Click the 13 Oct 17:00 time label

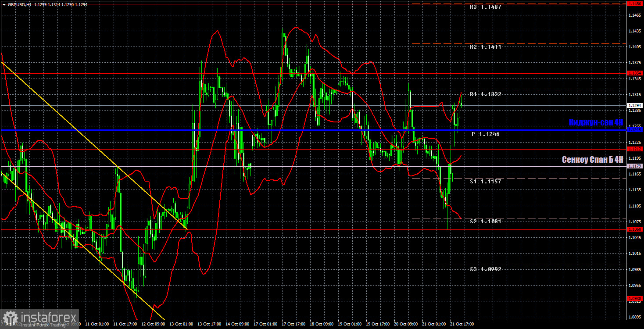coord(209,325)
